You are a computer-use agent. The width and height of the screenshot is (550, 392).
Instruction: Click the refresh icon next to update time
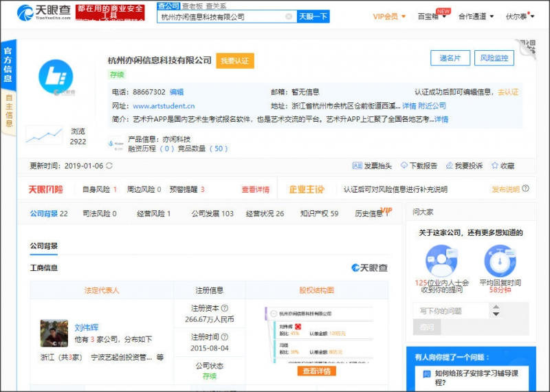click(109, 166)
